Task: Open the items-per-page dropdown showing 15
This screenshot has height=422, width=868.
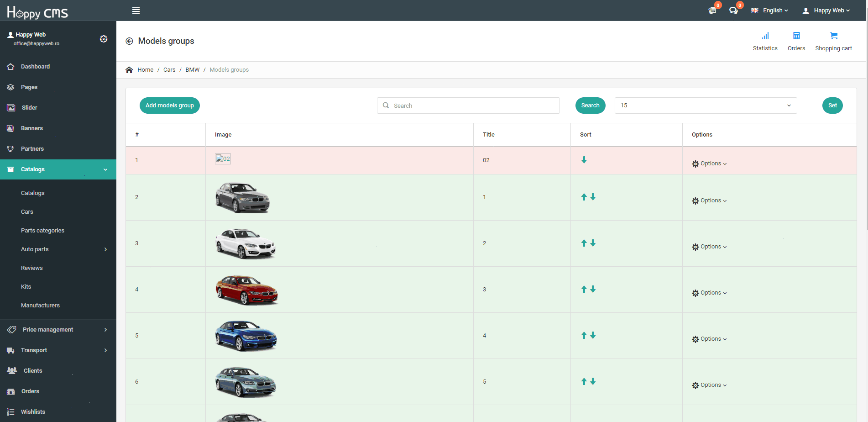Action: click(x=706, y=105)
